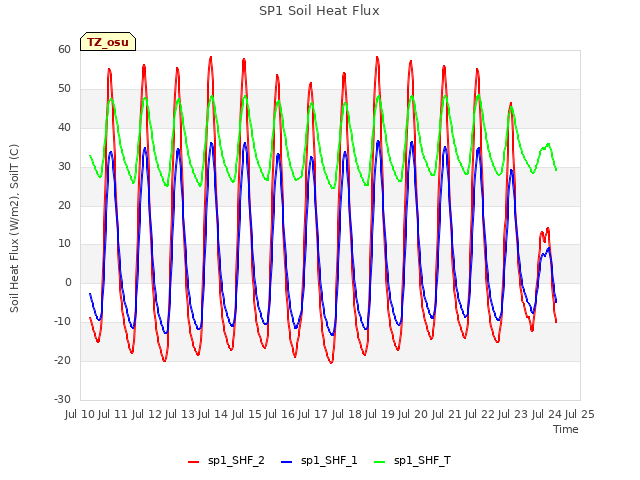This screenshot has height=480, width=640.
Task: Click the Jul 18 x-axis tick label
Action: 347,414
